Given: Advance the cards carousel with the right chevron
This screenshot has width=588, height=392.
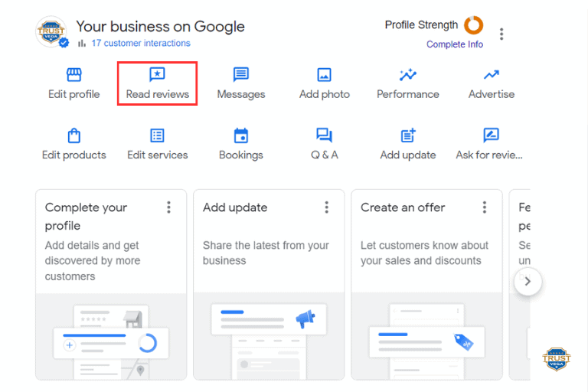Looking at the screenshot, I should (528, 281).
